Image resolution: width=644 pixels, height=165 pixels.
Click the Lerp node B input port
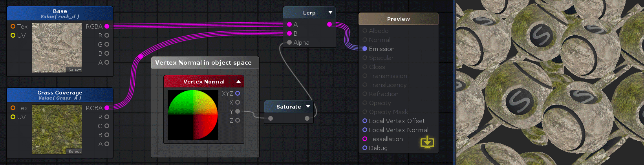point(289,33)
